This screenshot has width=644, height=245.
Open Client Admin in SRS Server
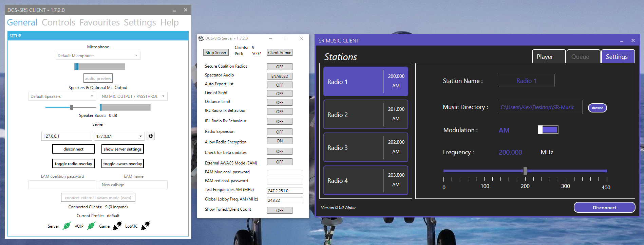[x=280, y=52]
